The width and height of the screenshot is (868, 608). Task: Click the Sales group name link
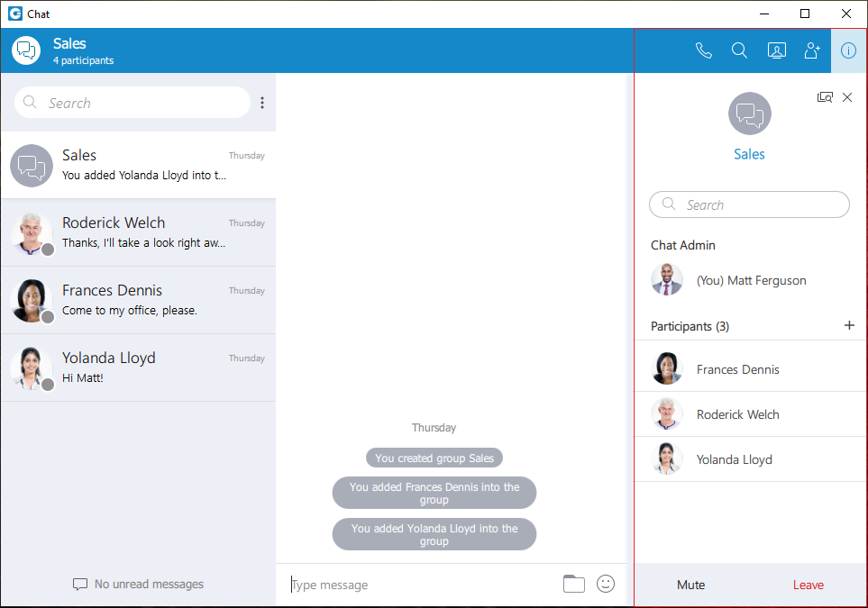(x=749, y=154)
